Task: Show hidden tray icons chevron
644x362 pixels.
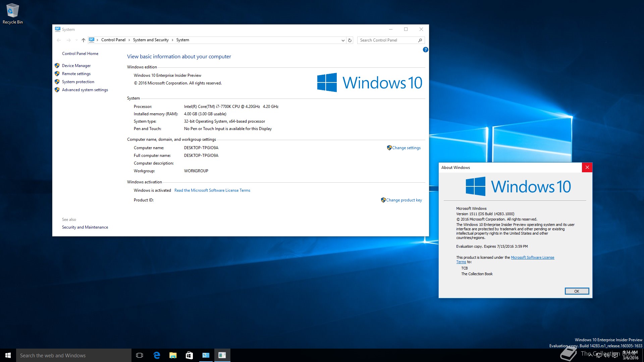Action: click(590, 355)
